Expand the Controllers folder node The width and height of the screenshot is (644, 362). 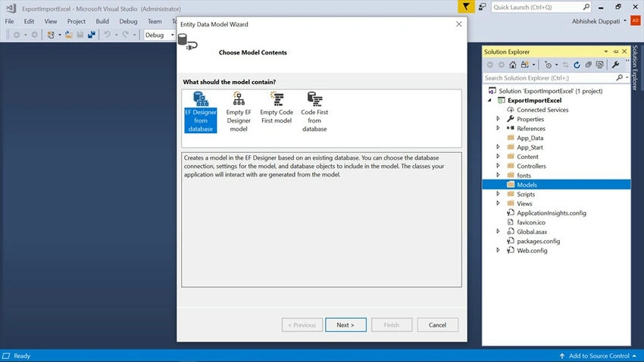(x=499, y=166)
